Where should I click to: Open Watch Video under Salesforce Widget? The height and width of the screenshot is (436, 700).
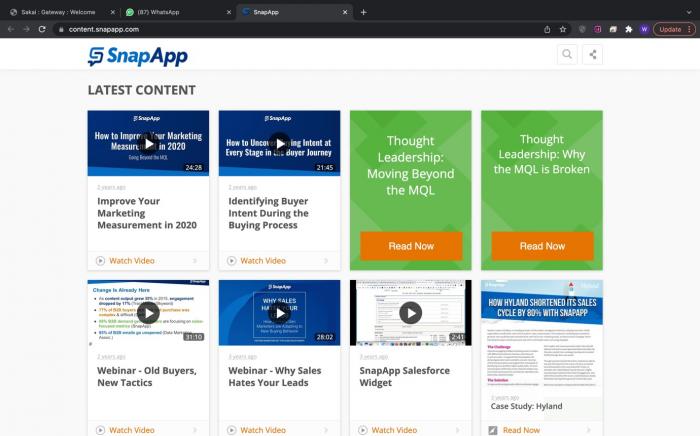(x=394, y=430)
